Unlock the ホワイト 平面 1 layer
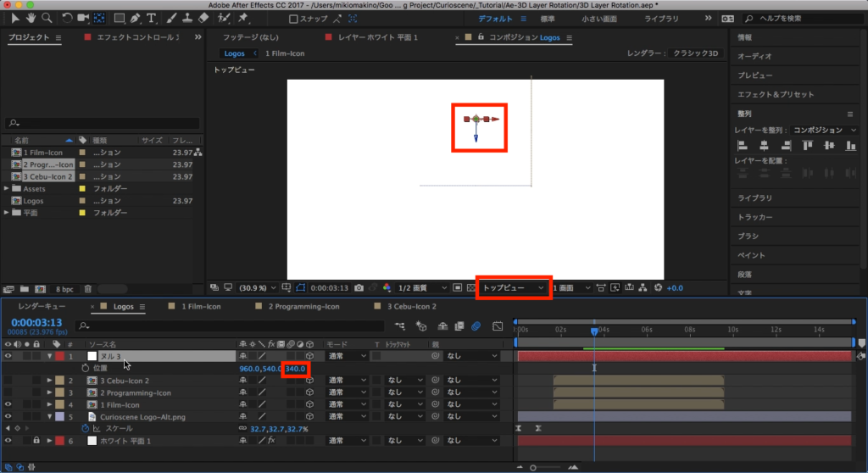Image resolution: width=868 pixels, height=473 pixels. (x=36, y=441)
